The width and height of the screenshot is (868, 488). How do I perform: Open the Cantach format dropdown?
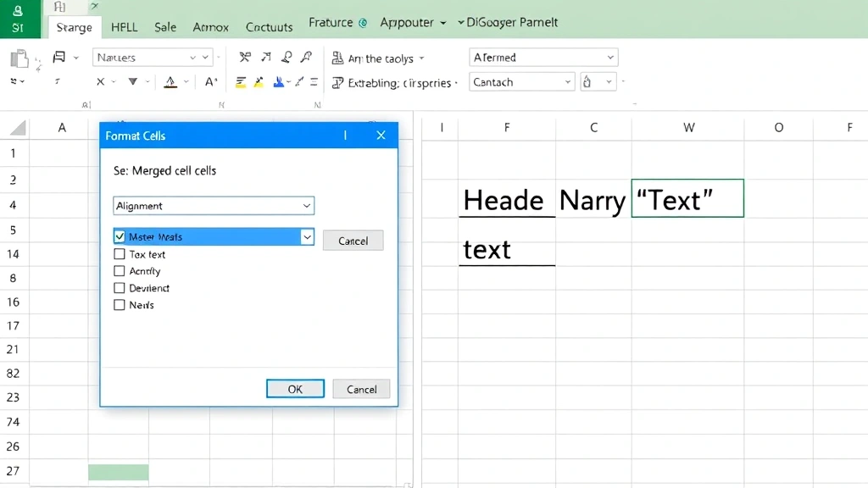[x=570, y=82]
